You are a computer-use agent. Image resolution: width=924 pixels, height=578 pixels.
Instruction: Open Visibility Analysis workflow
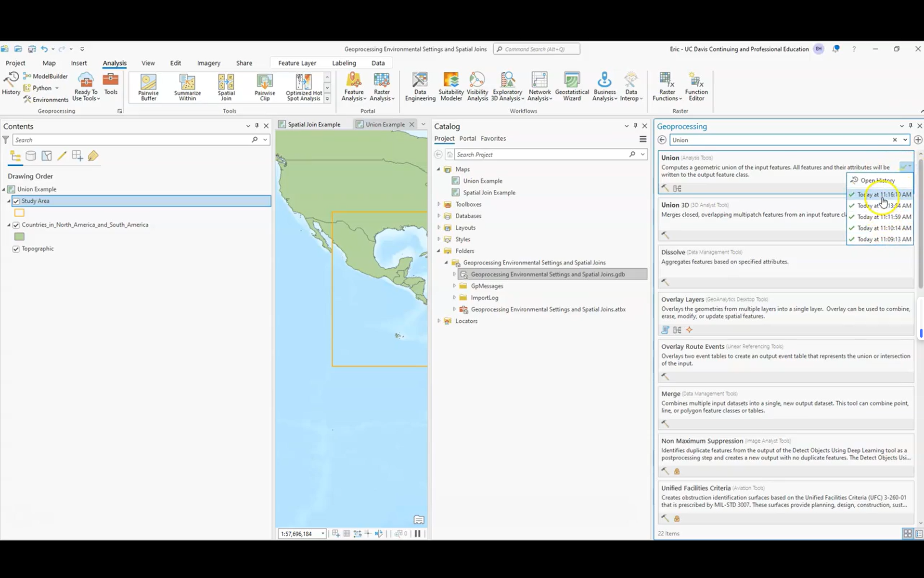point(477,87)
